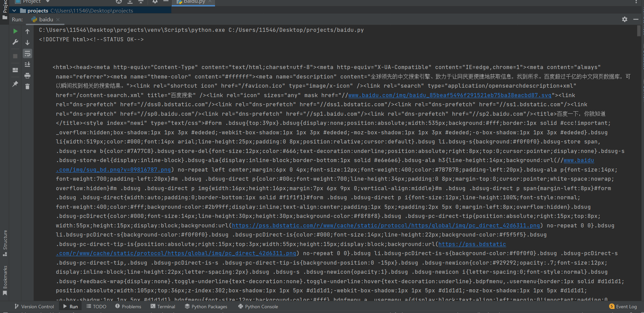The height and width of the screenshot is (313, 644).
Task: Select opened file locate icon
Action: click(119, 1)
